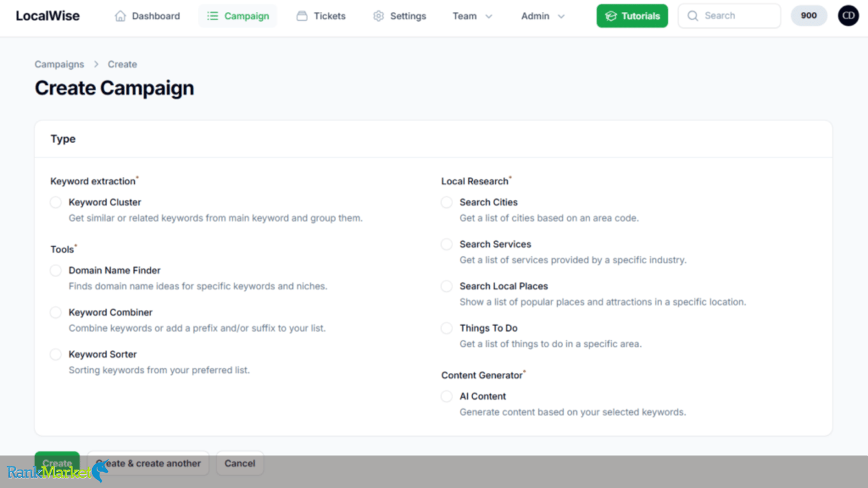Click the 'Get a list of services' description
Image resolution: width=868 pixels, height=488 pixels.
tap(573, 260)
